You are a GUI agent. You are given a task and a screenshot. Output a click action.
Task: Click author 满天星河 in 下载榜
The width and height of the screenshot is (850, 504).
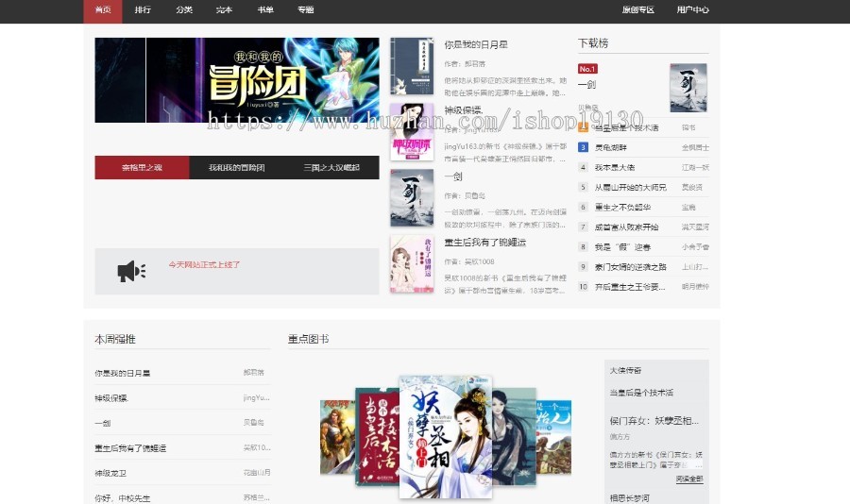[x=695, y=227]
